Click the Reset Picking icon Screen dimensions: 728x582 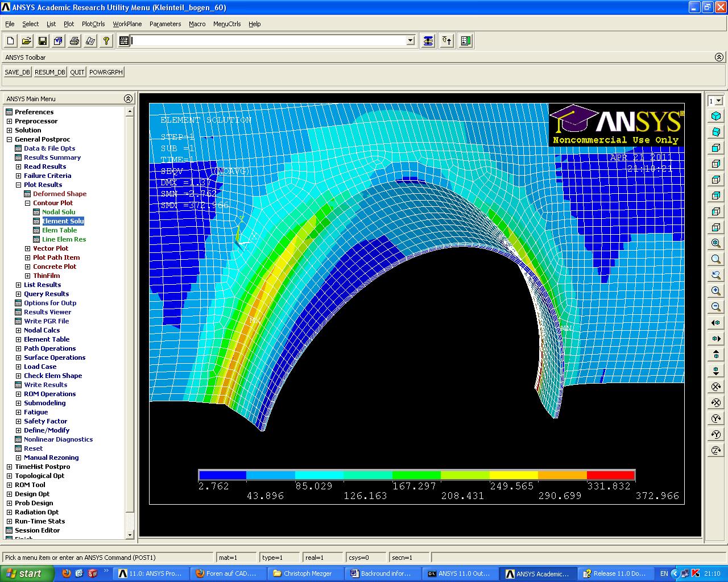pyautogui.click(x=447, y=41)
